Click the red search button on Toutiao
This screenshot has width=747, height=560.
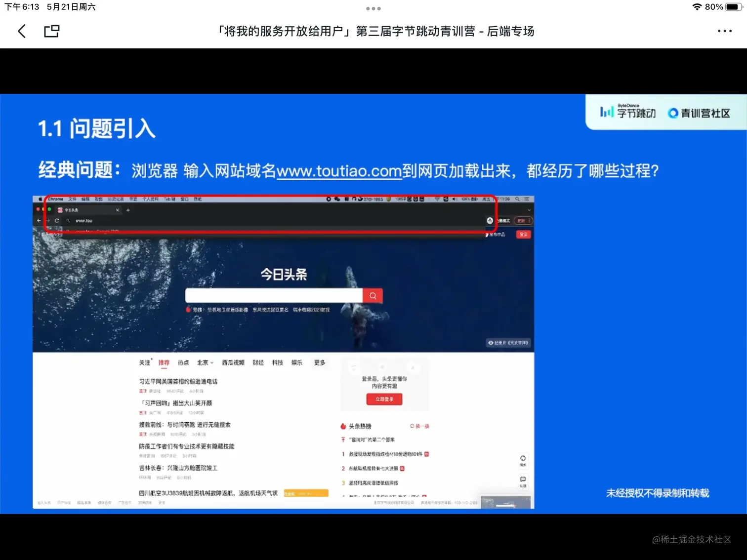[373, 295]
